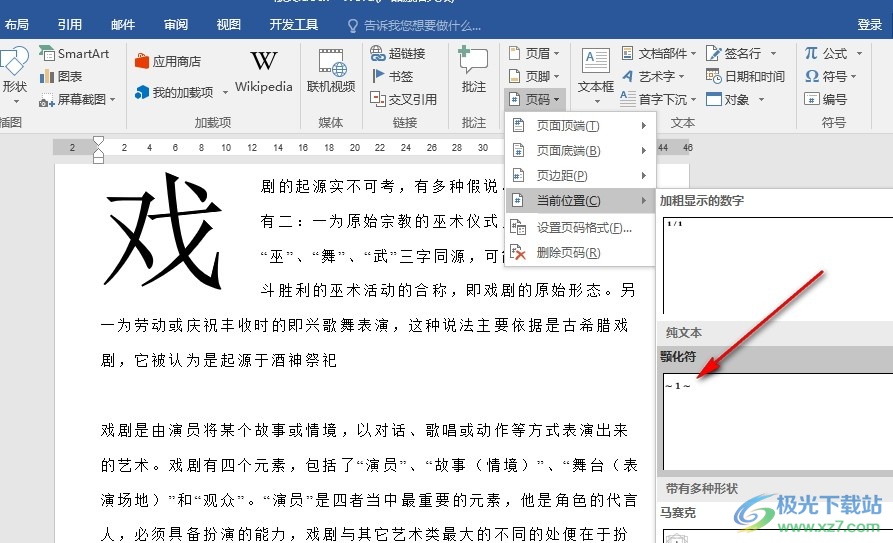
Task: Insert an equation (公式)
Action: click(826, 54)
